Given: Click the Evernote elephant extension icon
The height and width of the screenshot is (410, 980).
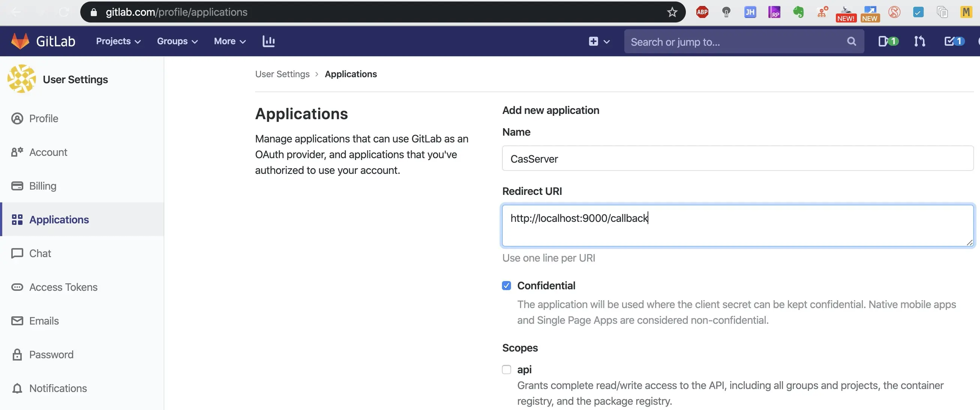Looking at the screenshot, I should pos(798,12).
